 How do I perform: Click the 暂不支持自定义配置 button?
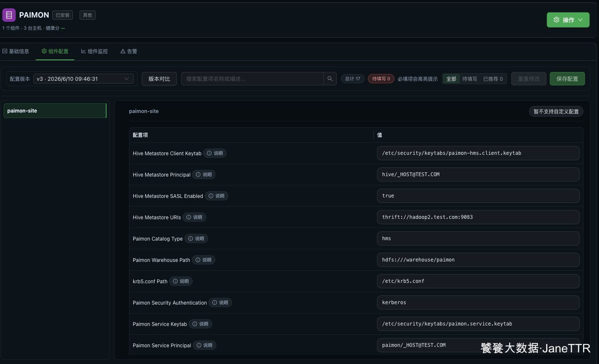pos(556,111)
